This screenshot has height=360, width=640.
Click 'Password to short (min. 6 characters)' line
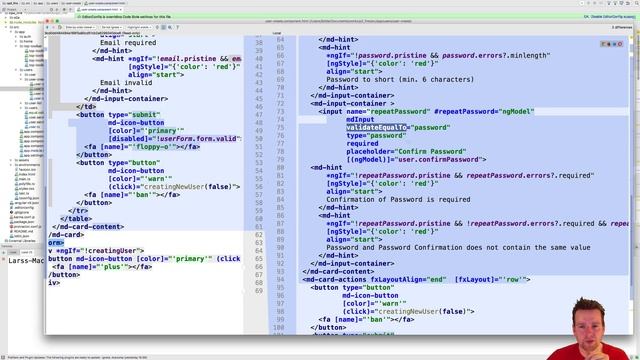pyautogui.click(x=400, y=80)
